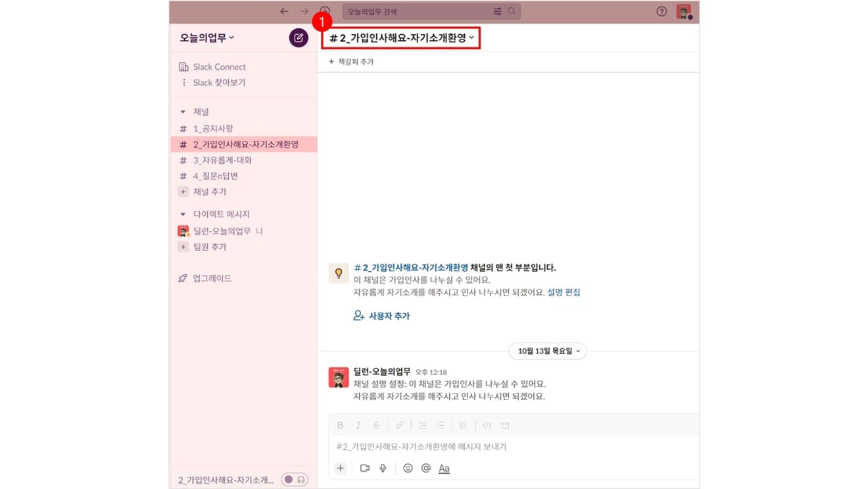This screenshot has height=489, width=868.
Task: Apply inline code formatting
Action: click(x=487, y=425)
